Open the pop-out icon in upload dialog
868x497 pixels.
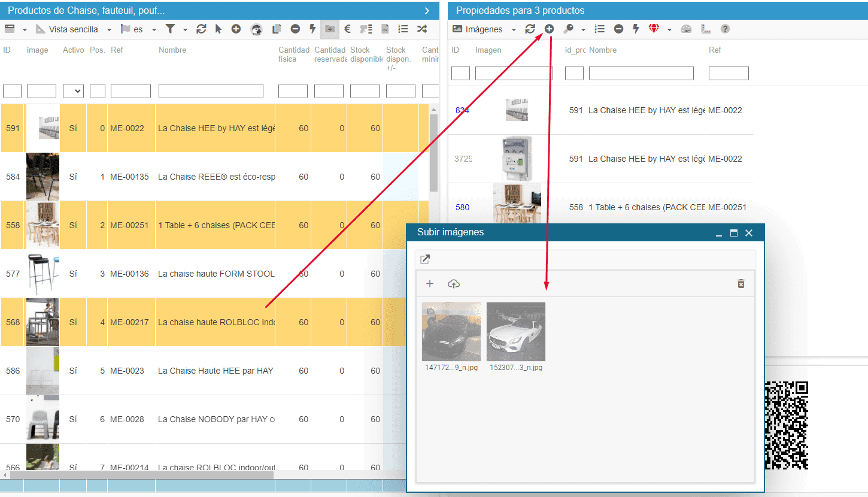coord(425,259)
